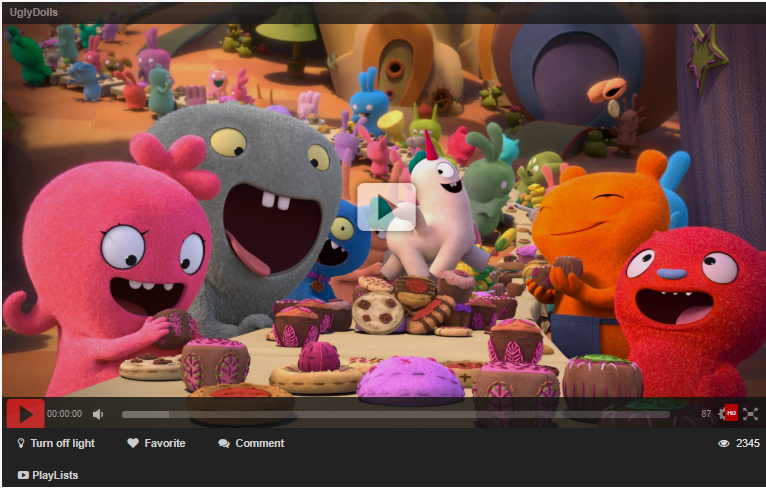766x488 pixels.
Task: Click the 2345 view count
Action: 739,443
